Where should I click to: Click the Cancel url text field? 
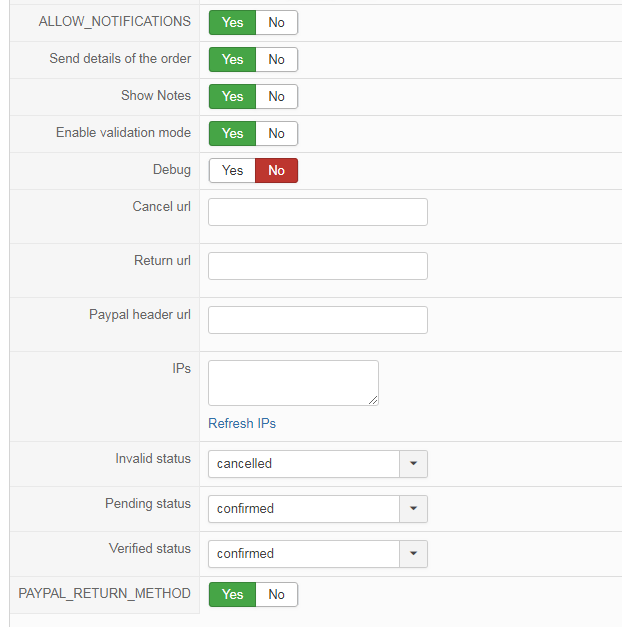pyautogui.click(x=317, y=212)
